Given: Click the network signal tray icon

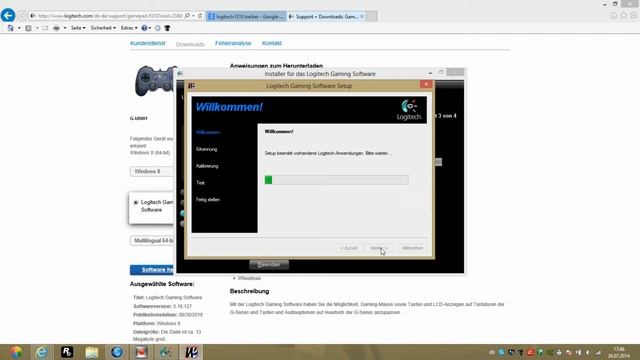Looking at the screenshot, I should click(598, 352).
